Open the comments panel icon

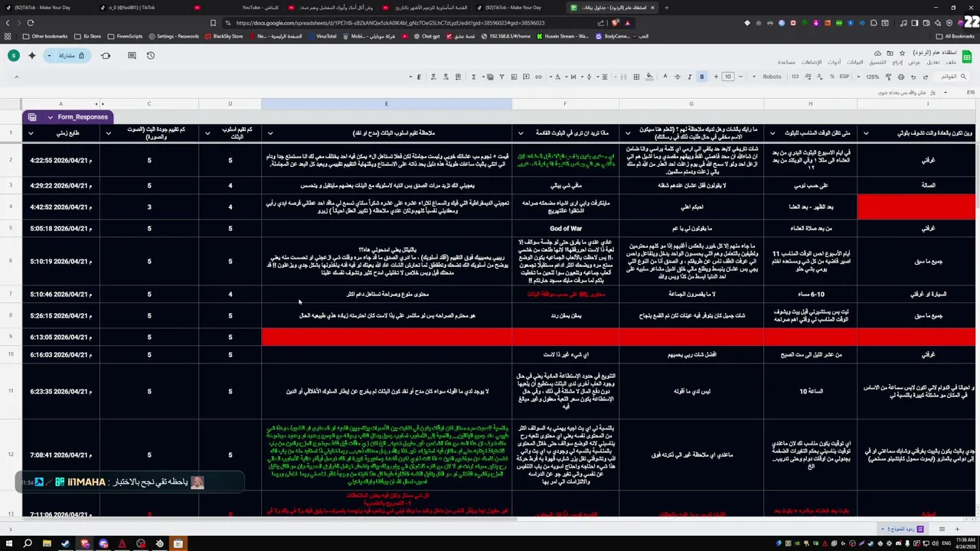132,55
